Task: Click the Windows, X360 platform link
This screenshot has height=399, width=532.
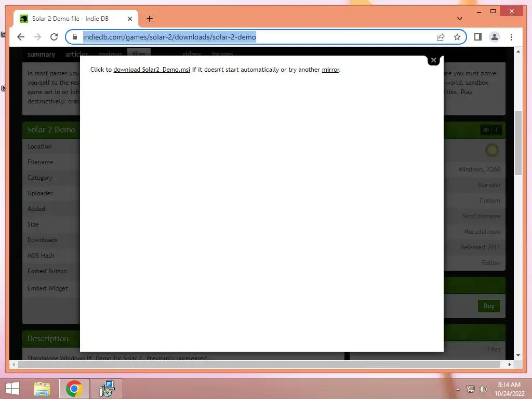Action: pyautogui.click(x=479, y=169)
